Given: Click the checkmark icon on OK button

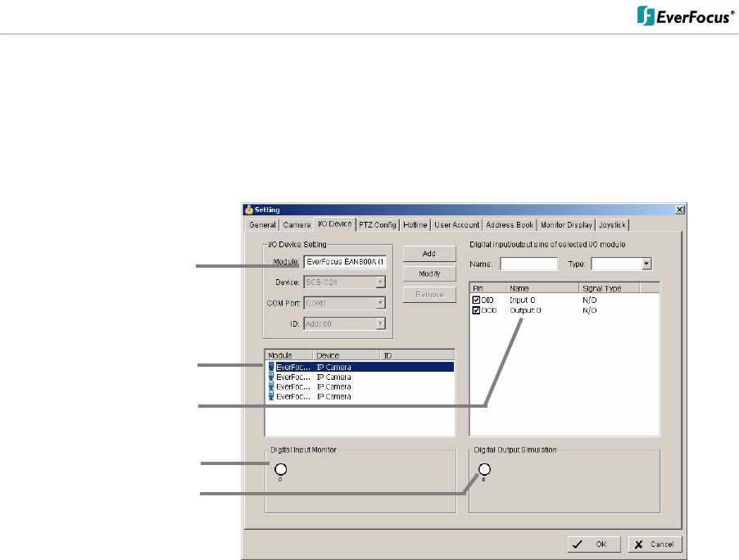Looking at the screenshot, I should click(578, 544).
